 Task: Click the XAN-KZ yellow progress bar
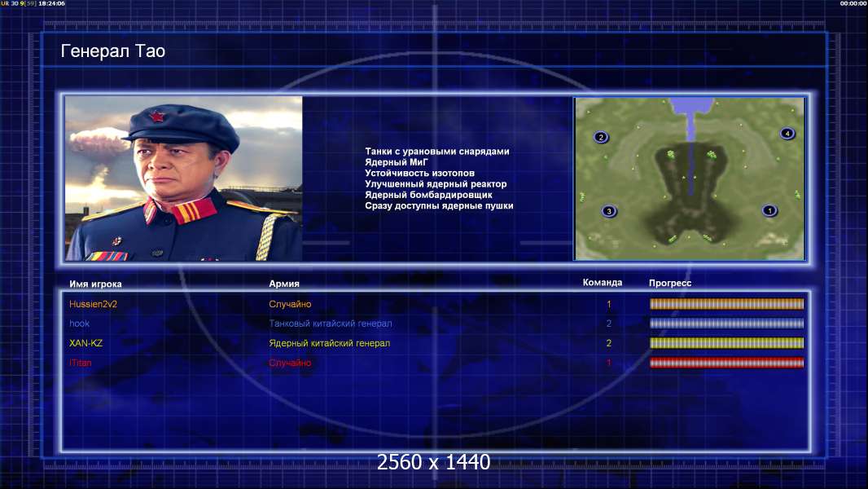pos(726,343)
